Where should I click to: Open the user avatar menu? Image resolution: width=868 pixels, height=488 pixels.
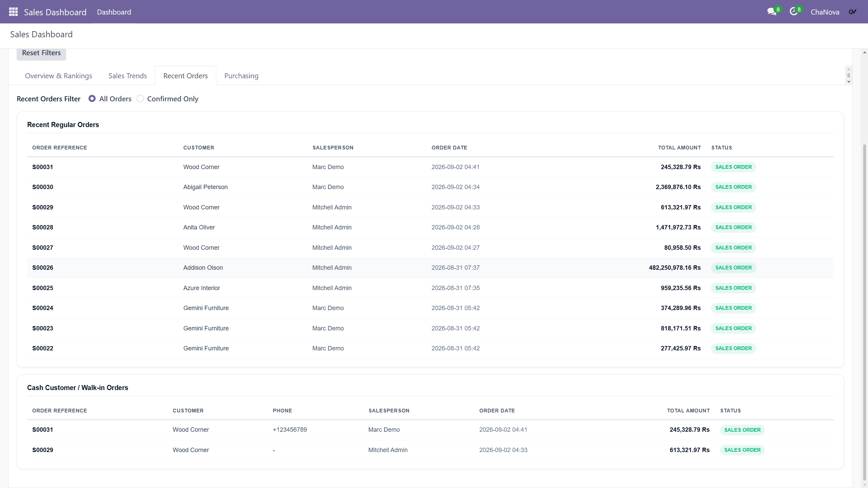(x=853, y=12)
